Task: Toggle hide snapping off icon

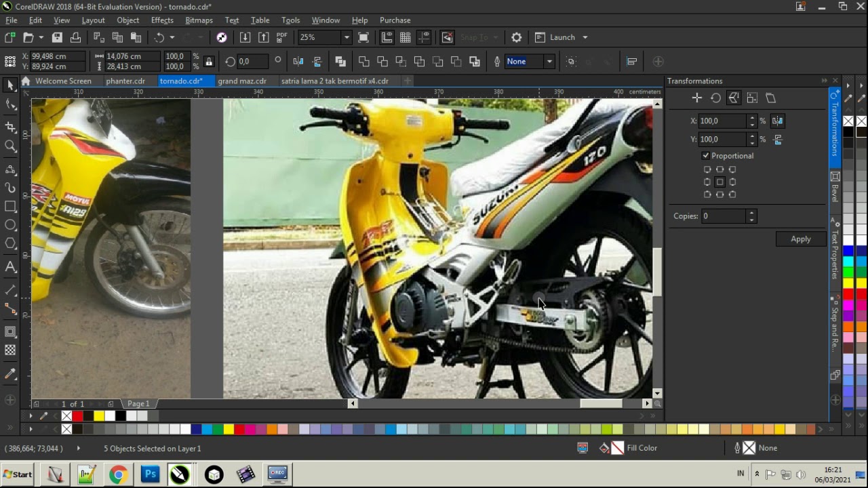Action: coord(447,37)
